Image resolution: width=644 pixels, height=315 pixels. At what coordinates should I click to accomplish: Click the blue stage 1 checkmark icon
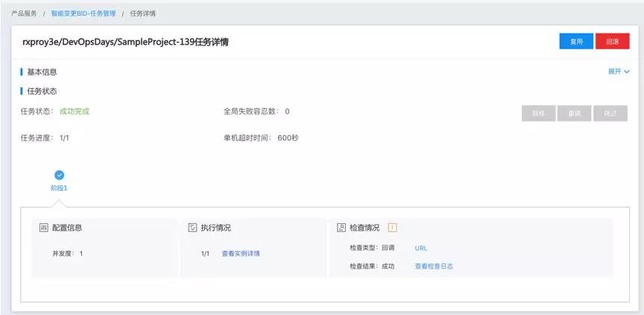[60, 175]
